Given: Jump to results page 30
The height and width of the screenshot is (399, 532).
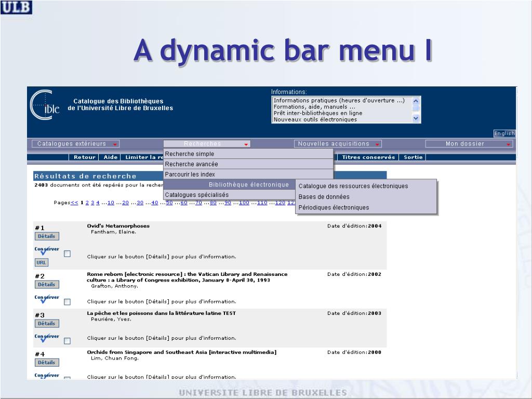Looking at the screenshot, I should coord(140,203).
